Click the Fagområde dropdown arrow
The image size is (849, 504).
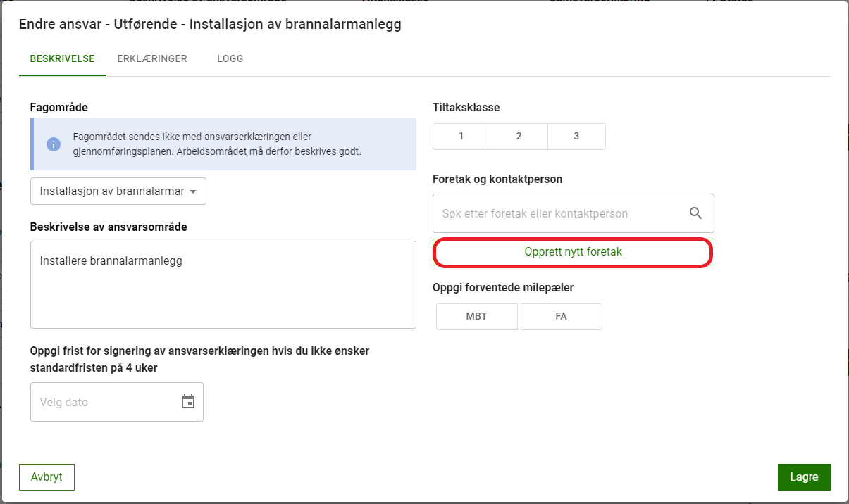coord(192,191)
